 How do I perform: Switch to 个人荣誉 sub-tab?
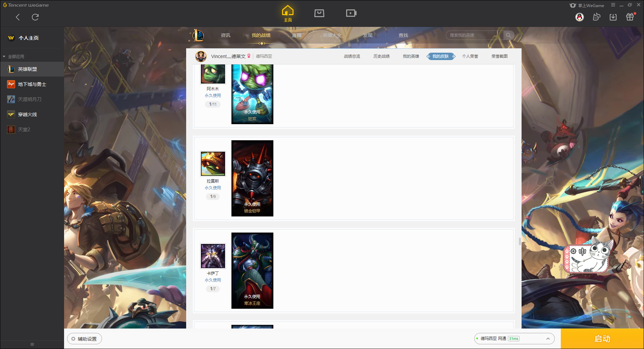(470, 56)
